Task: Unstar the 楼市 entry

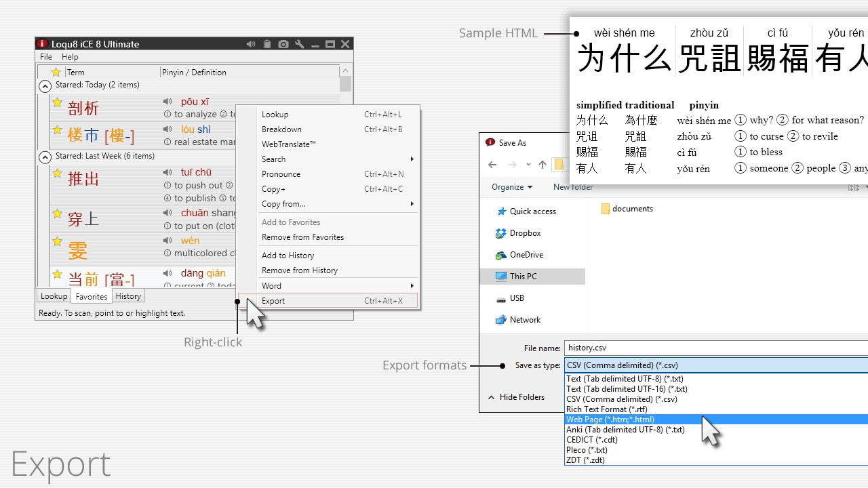Action: 58,130
